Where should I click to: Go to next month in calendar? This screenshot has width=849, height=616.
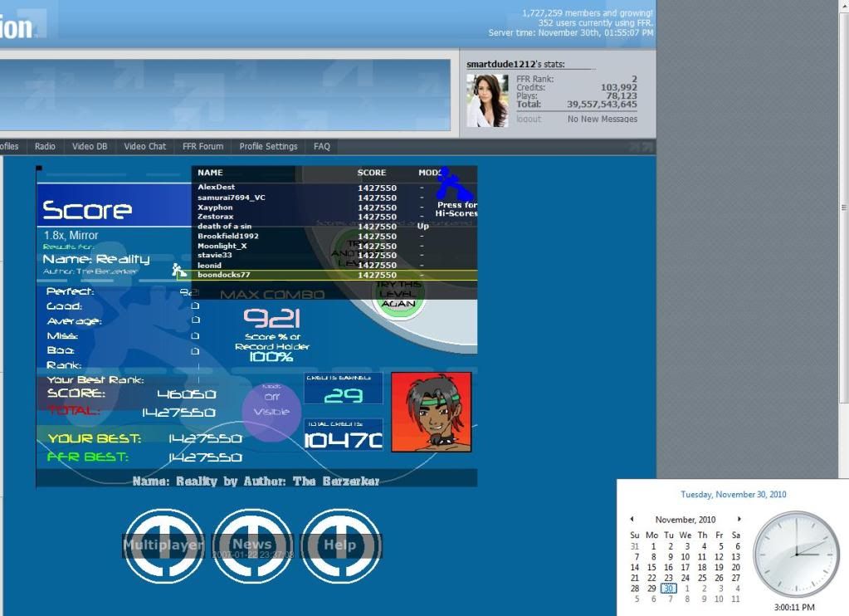click(739, 520)
